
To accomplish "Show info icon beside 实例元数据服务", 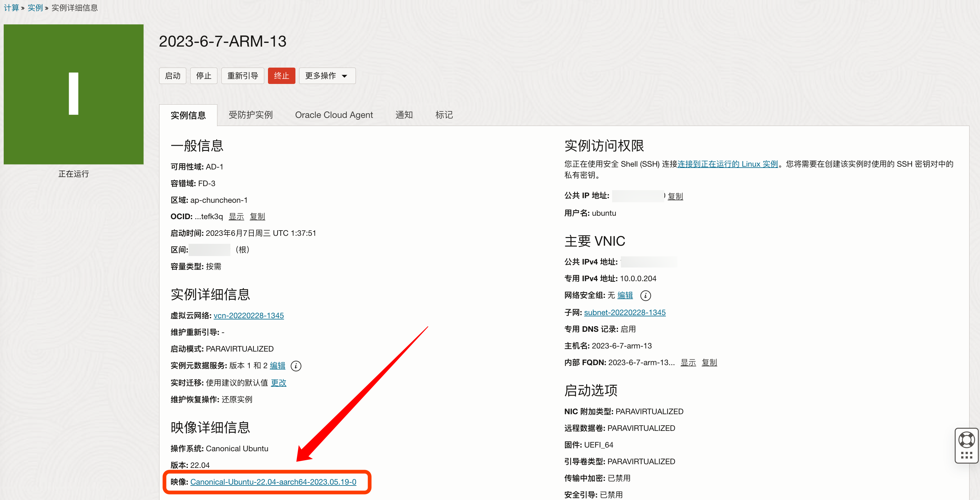I will [296, 366].
